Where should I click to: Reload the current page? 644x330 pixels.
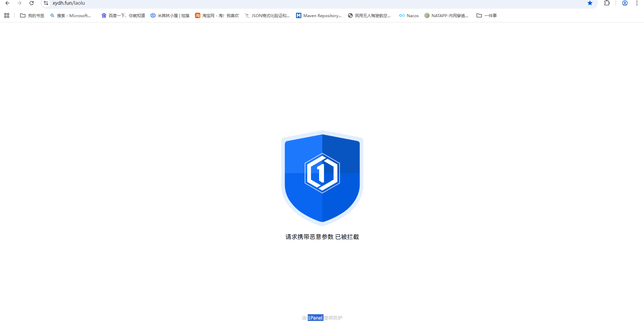click(x=32, y=3)
